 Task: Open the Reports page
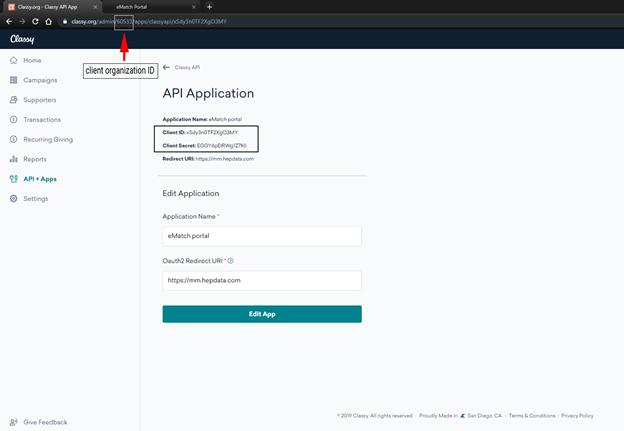(x=35, y=159)
